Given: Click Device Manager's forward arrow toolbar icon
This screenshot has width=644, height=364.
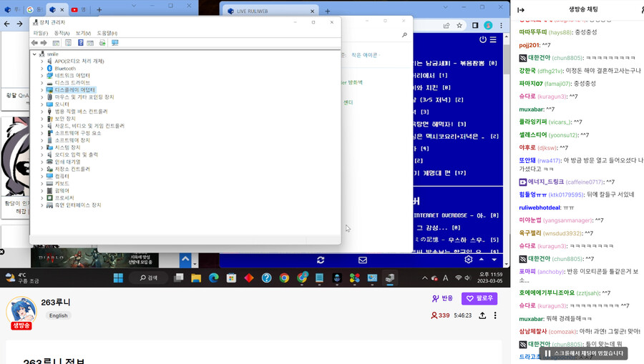Looking at the screenshot, I should pos(44,43).
